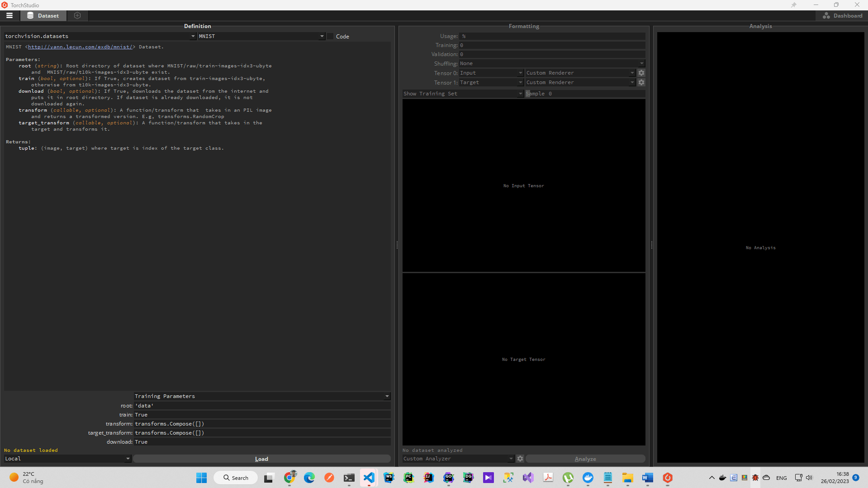Open the Dashboard view
This screenshot has width=868, height=488.
pos(842,15)
